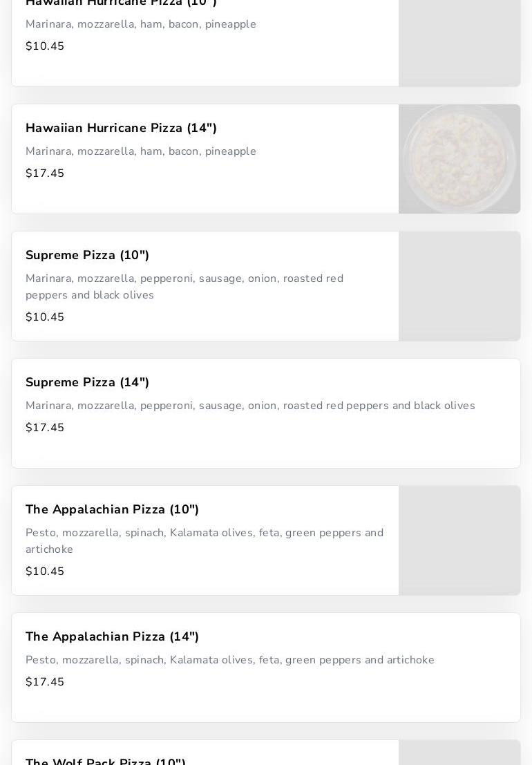Select $10.45 price on Appalachian Pizza 10"
The height and width of the screenshot is (765, 532).
click(45, 572)
